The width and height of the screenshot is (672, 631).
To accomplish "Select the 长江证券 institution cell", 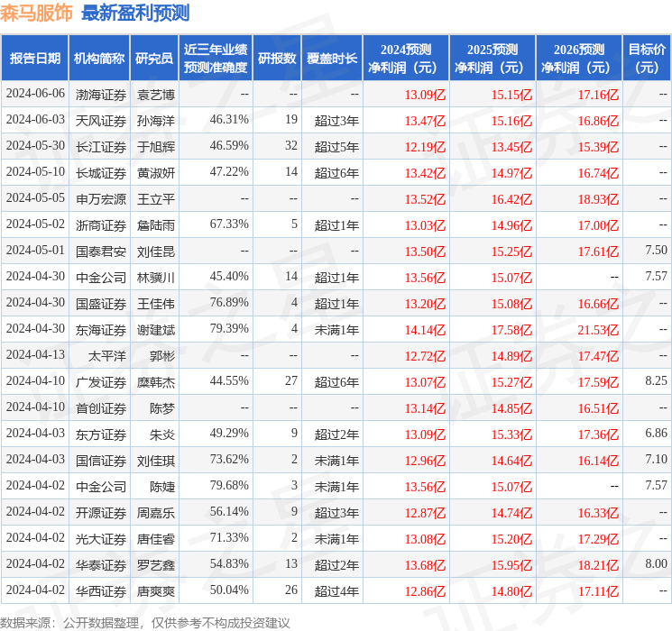I will point(101,147).
